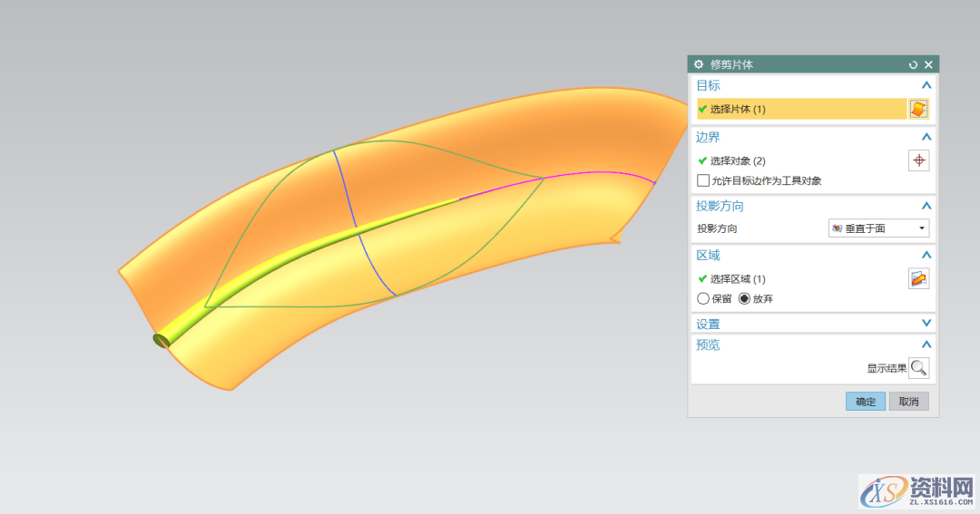Reset the trim sheet dialog
980x514 pixels.
[913, 64]
